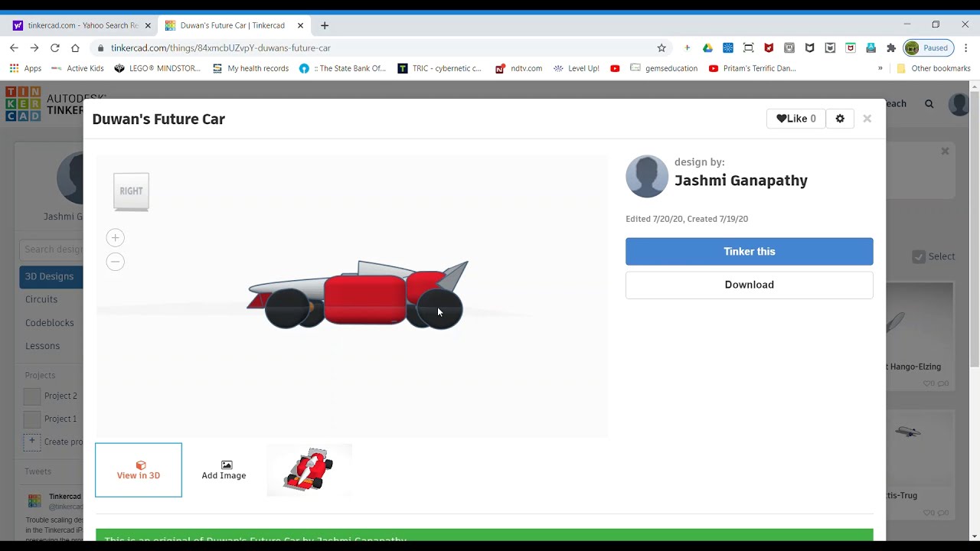Click the page vertical scrollbar
Viewport: 980px width, 551px height.
click(x=975, y=230)
